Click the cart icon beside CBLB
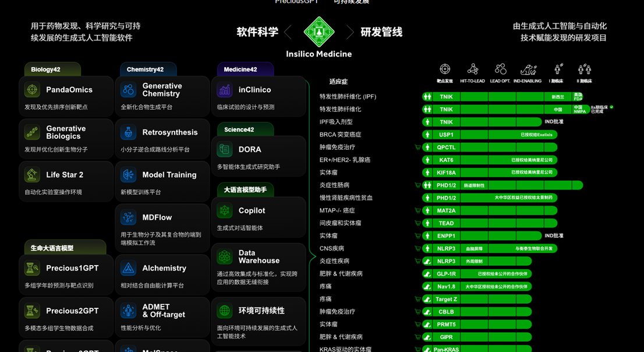The height and width of the screenshot is (352, 644). coord(417,312)
